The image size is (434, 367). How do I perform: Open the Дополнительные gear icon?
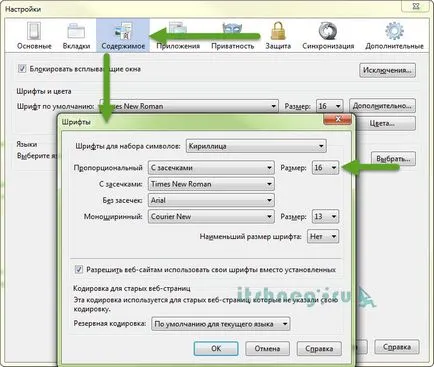pos(394,36)
